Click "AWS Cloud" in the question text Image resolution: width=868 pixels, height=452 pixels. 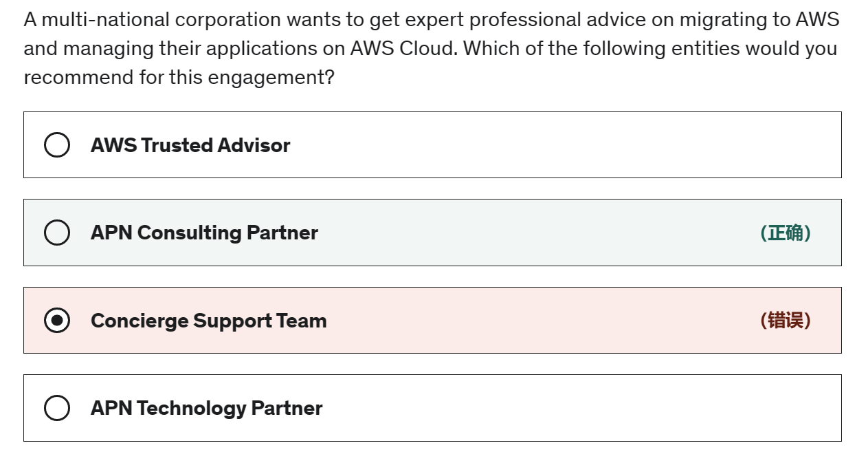400,49
